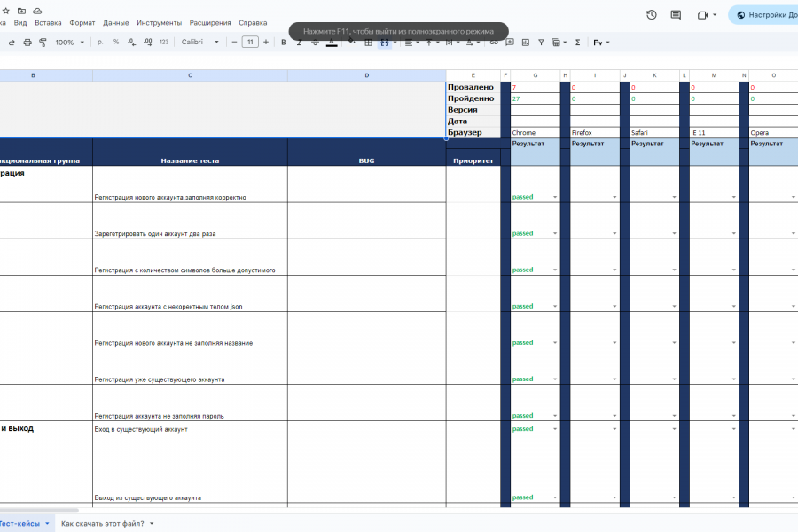The image size is (798, 532).
Task: Open version history clock icon
Action: 652,15
